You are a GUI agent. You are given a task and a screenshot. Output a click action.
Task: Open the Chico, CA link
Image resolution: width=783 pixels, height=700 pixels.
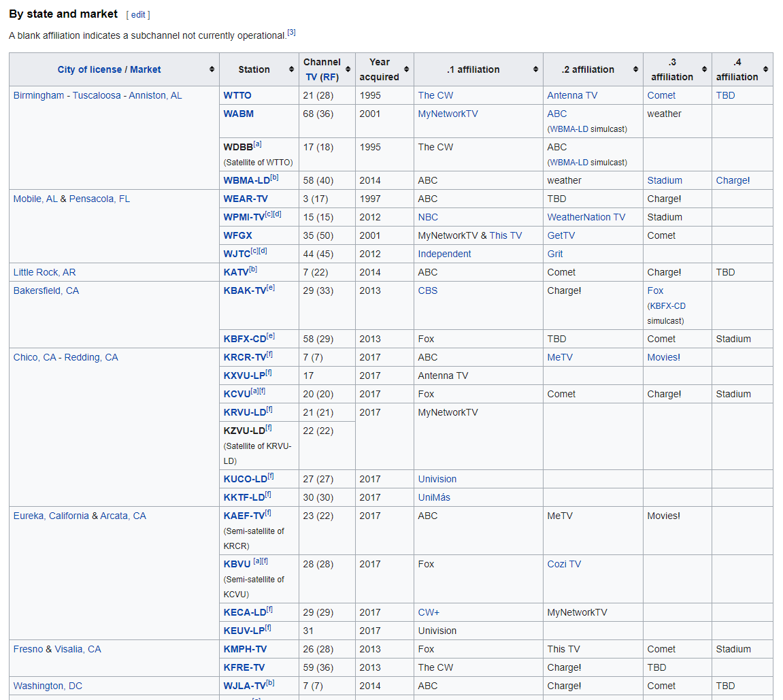(35, 358)
